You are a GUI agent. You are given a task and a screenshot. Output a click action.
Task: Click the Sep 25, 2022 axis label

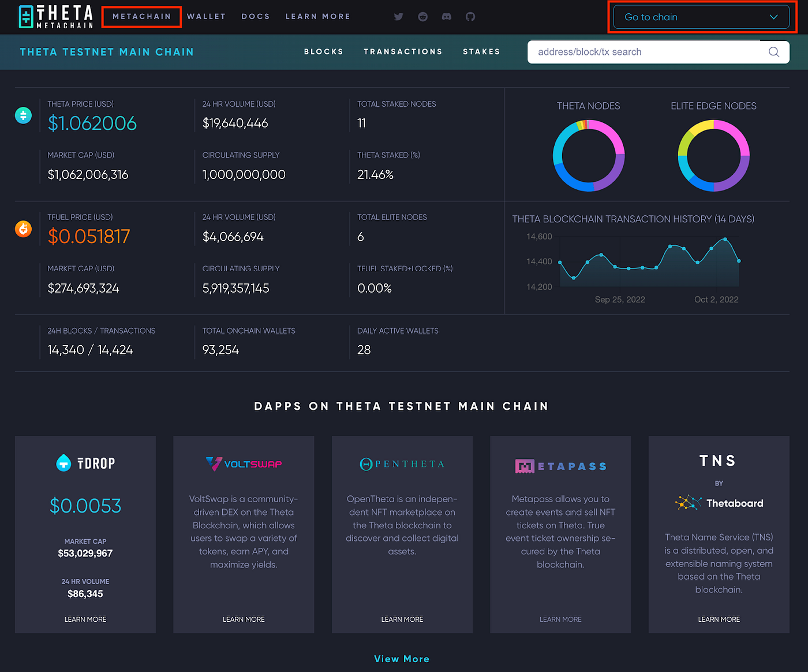pos(620,300)
